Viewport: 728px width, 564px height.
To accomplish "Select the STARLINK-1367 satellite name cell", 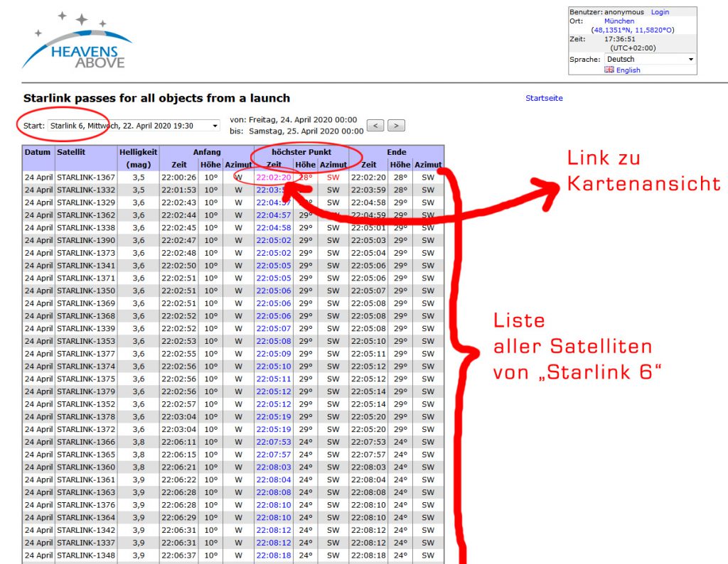I will pyautogui.click(x=86, y=177).
